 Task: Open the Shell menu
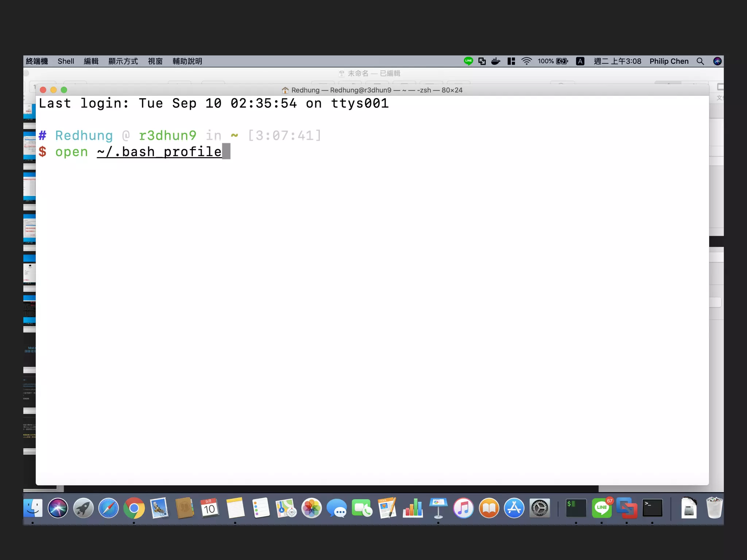click(66, 61)
